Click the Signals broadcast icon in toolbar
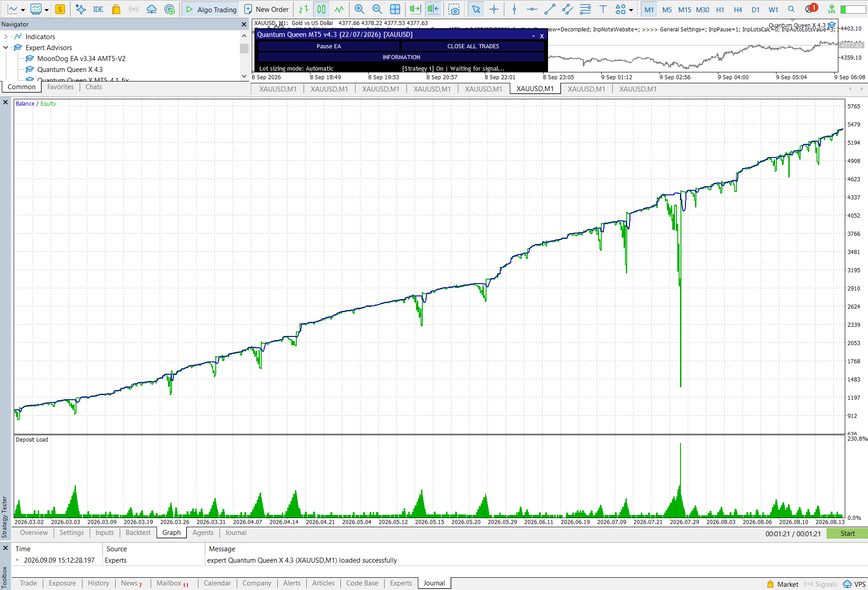The height and width of the screenshot is (590, 868). coord(134,9)
